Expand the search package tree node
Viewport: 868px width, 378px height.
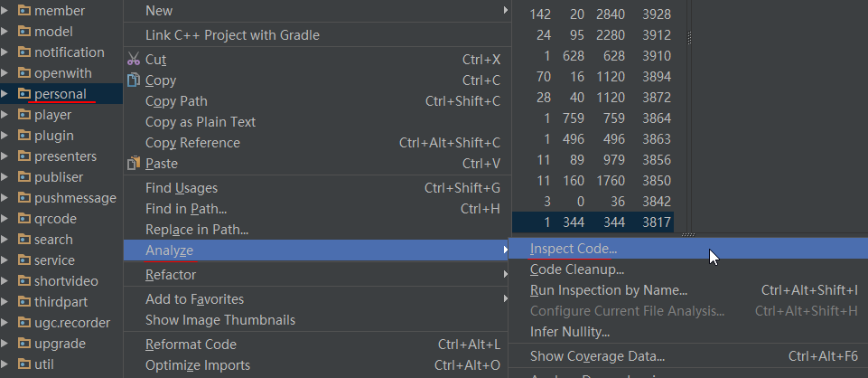coord(5,240)
